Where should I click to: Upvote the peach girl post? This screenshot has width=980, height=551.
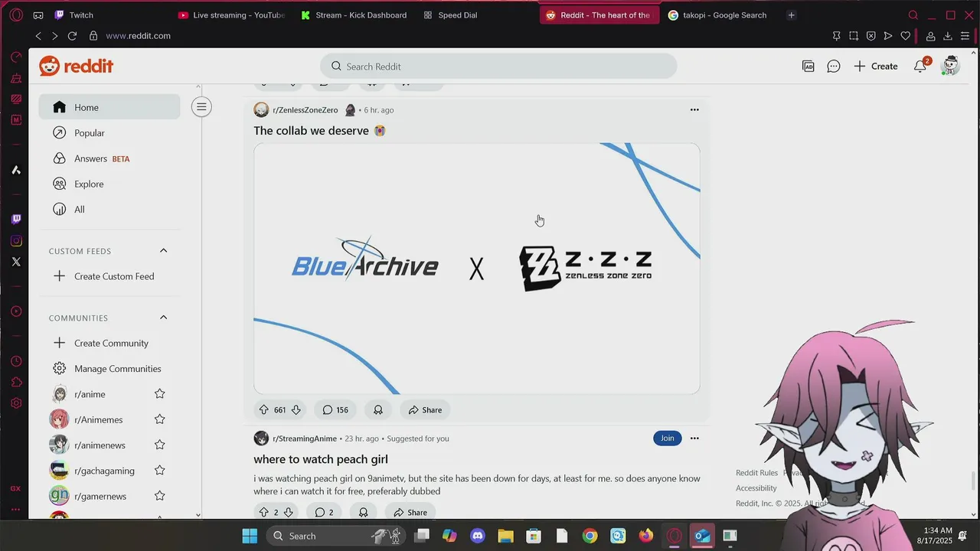[264, 512]
